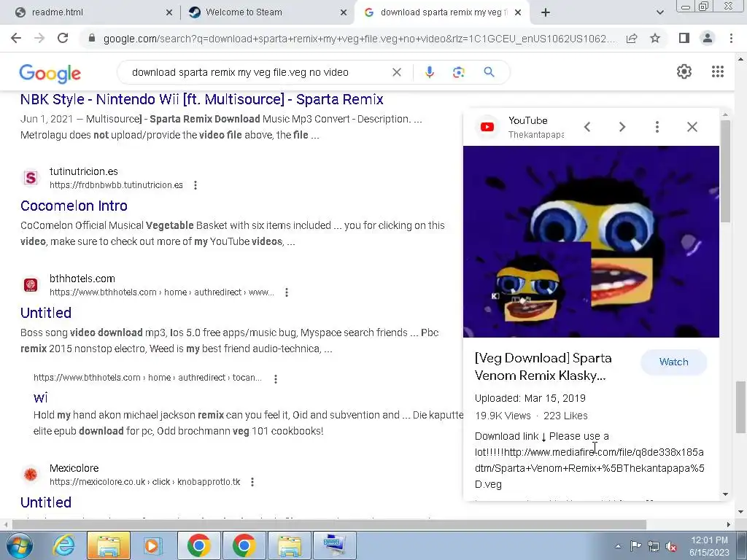Open Cocomelon Intro result
Image resolution: width=747 pixels, height=560 pixels.
point(74,206)
